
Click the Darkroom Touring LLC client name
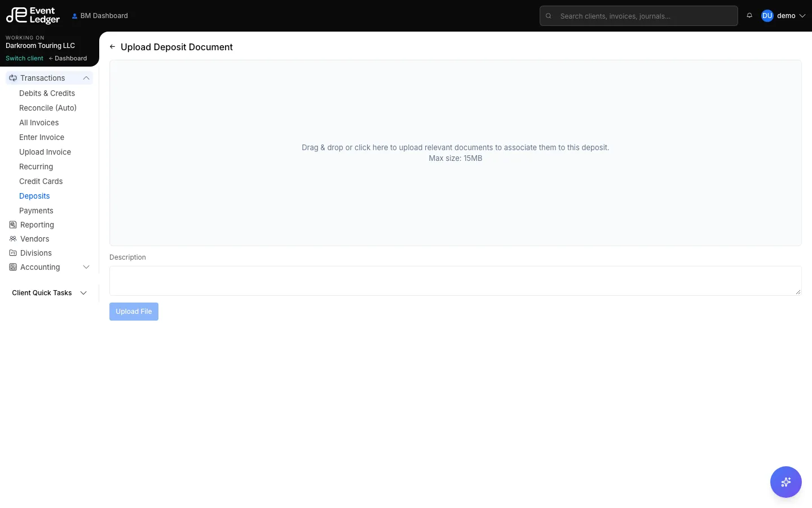coord(40,46)
